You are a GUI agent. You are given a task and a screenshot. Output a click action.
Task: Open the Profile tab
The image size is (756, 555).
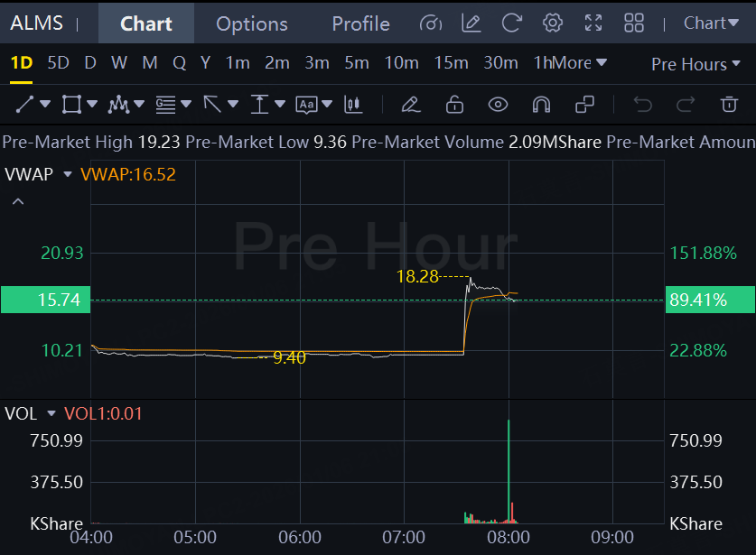(360, 23)
